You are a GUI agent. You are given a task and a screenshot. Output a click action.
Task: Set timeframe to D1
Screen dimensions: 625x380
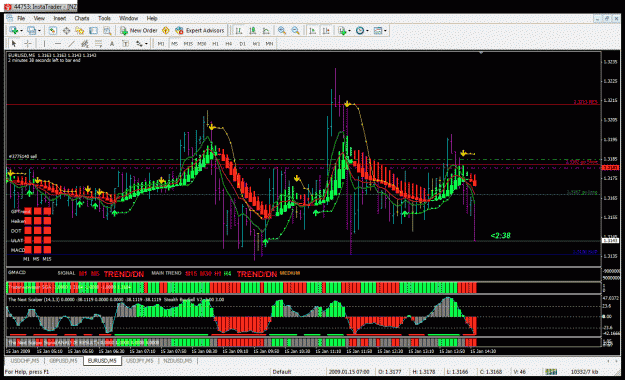242,43
